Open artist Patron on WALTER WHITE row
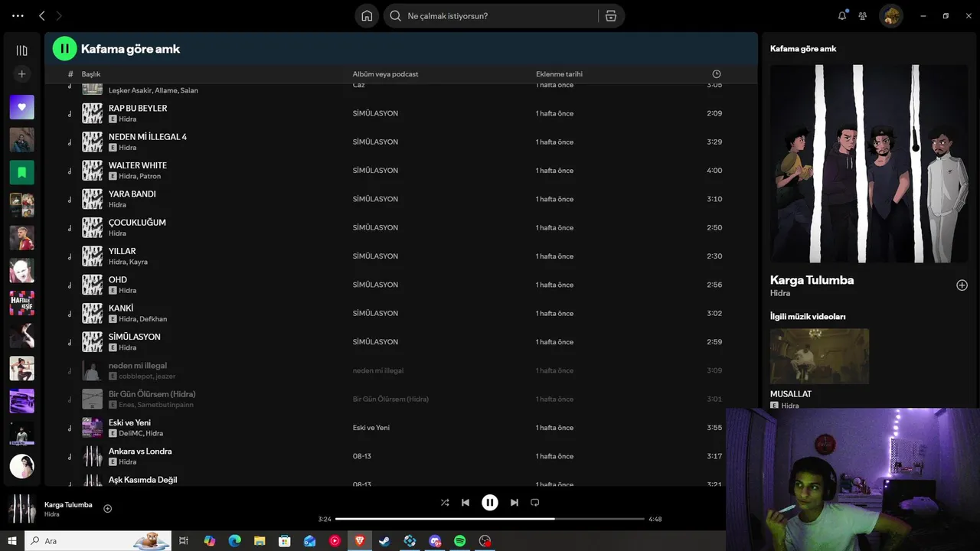The width and height of the screenshot is (980, 551). [x=150, y=176]
